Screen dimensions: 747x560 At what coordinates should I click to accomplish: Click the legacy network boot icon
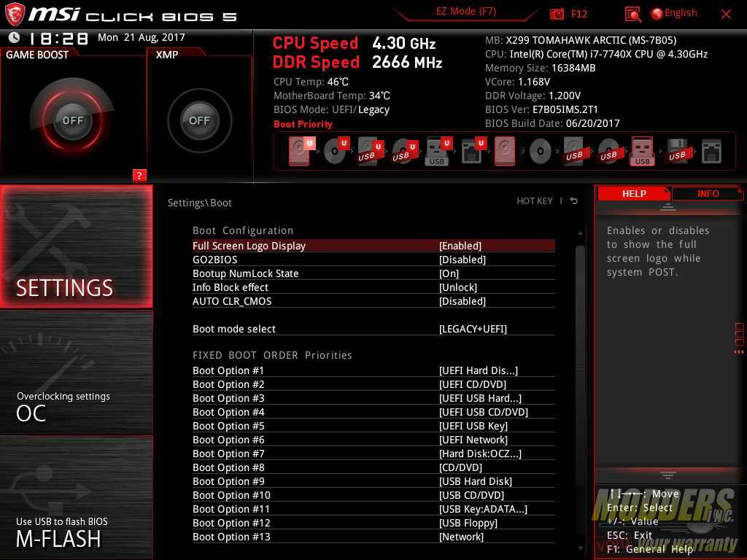click(x=711, y=152)
